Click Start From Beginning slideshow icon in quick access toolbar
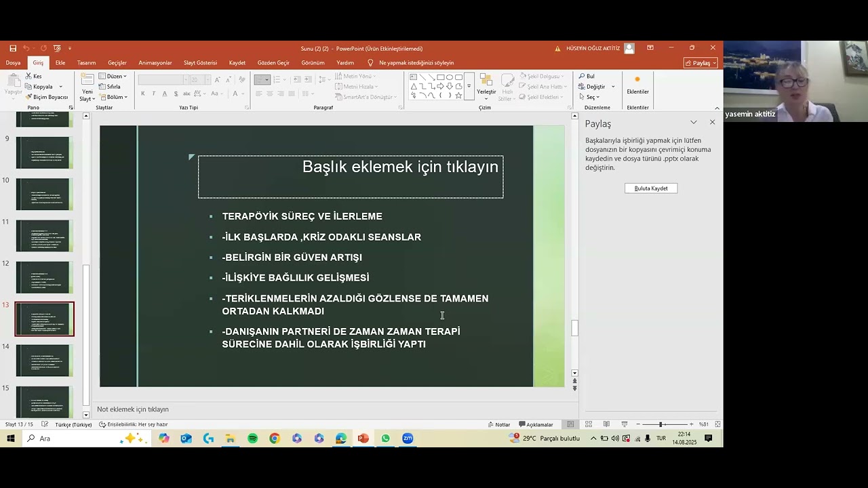Screen dimensions: 868x488 point(57,48)
